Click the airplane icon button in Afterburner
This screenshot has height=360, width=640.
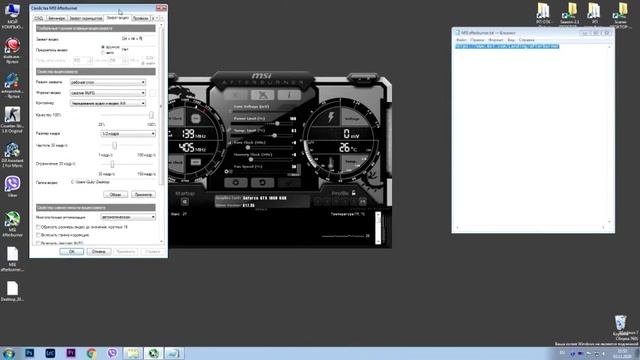coord(262,95)
